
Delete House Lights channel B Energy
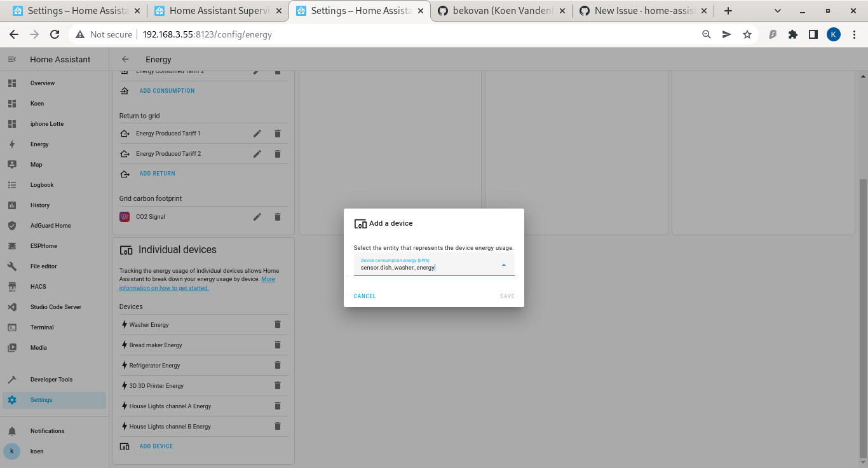point(278,426)
